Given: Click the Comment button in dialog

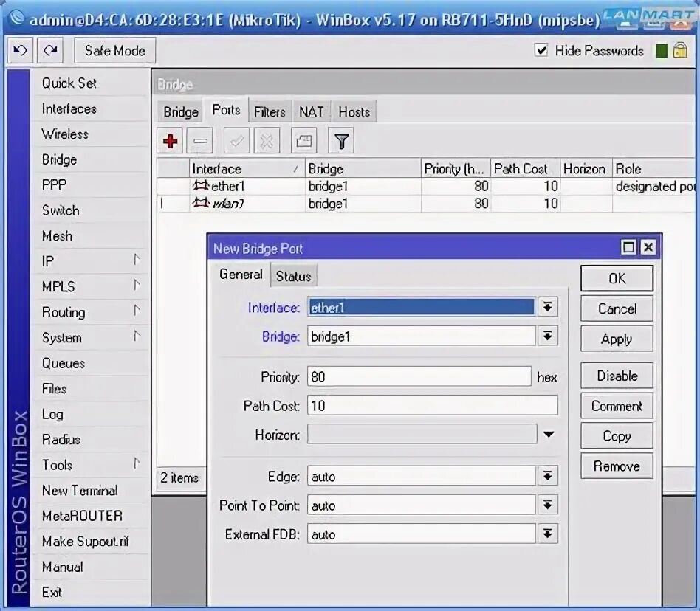Looking at the screenshot, I should coord(617,406).
